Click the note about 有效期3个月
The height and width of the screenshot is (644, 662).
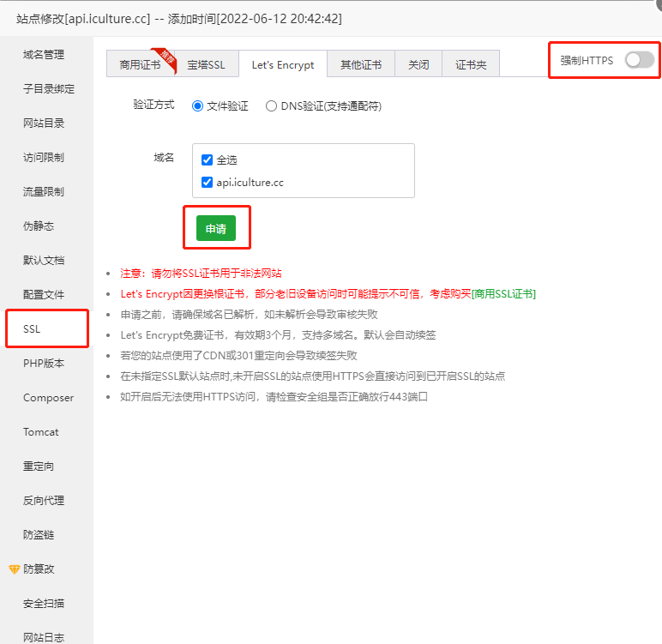(x=278, y=335)
